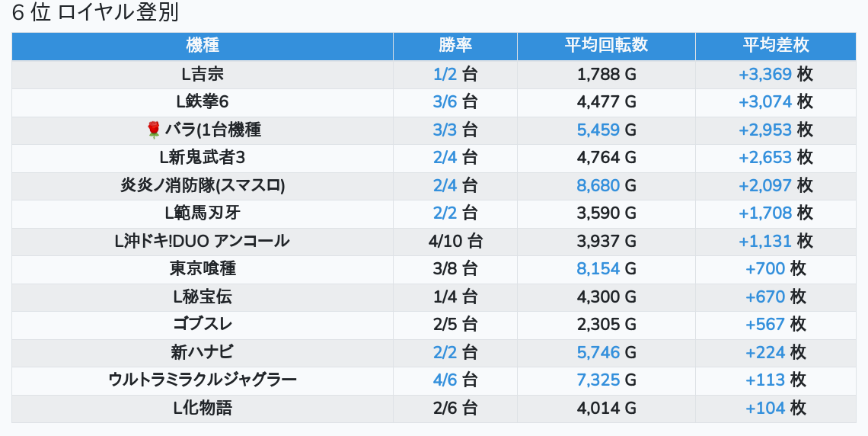This screenshot has height=436, width=868.
Task: Open 炎炎ノ消防隊(スマスロ) entry
Action: click(203, 186)
